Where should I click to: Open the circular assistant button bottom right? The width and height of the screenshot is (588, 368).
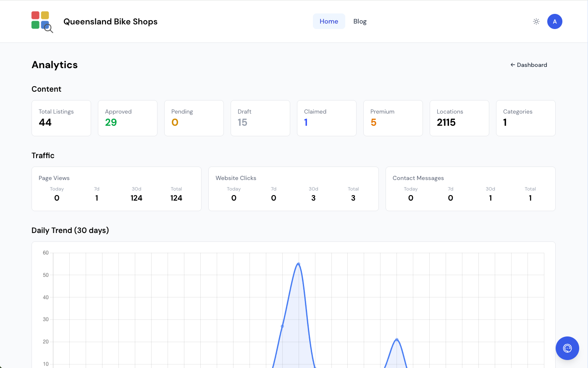point(567,348)
